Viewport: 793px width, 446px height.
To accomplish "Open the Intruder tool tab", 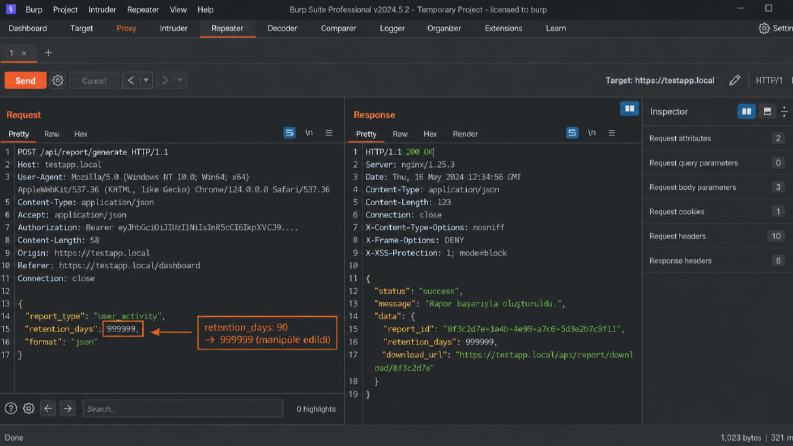I will [x=173, y=28].
